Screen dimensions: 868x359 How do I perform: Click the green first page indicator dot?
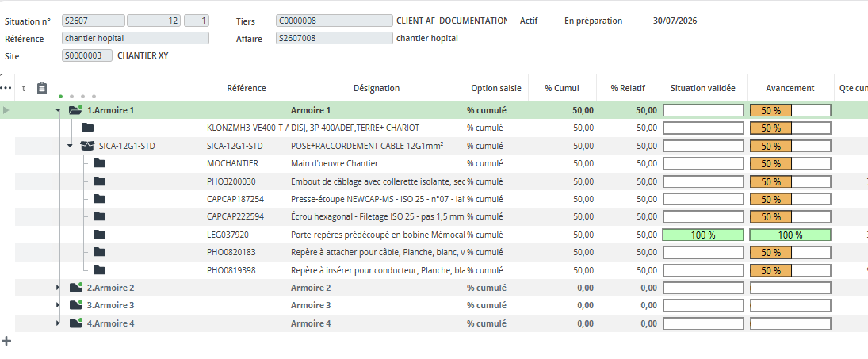click(60, 96)
